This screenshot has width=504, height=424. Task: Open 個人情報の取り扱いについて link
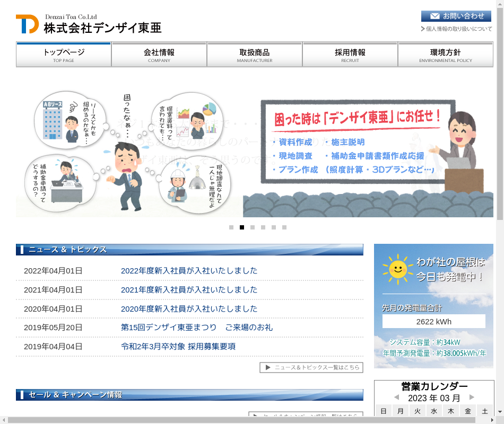coord(459,29)
